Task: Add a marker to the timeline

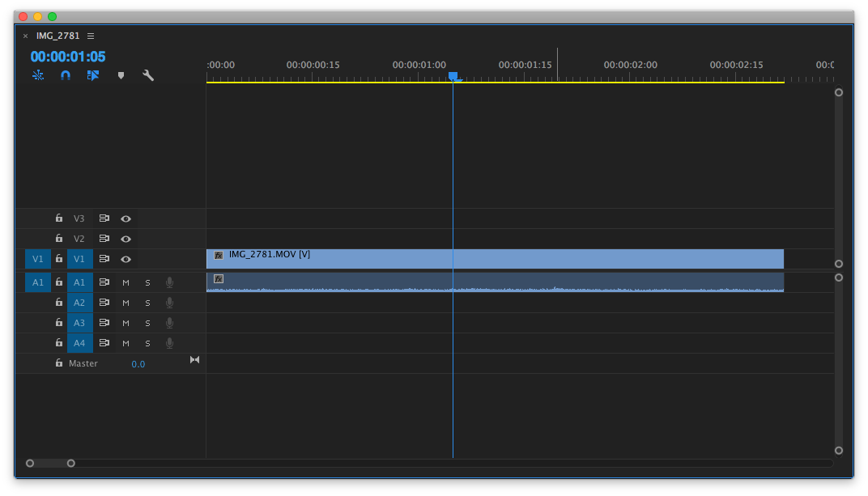Action: [x=121, y=75]
